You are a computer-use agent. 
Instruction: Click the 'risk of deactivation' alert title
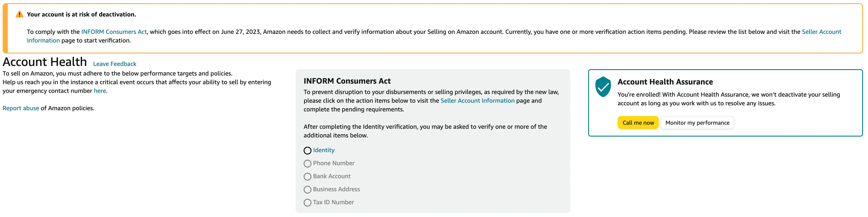pos(81,14)
